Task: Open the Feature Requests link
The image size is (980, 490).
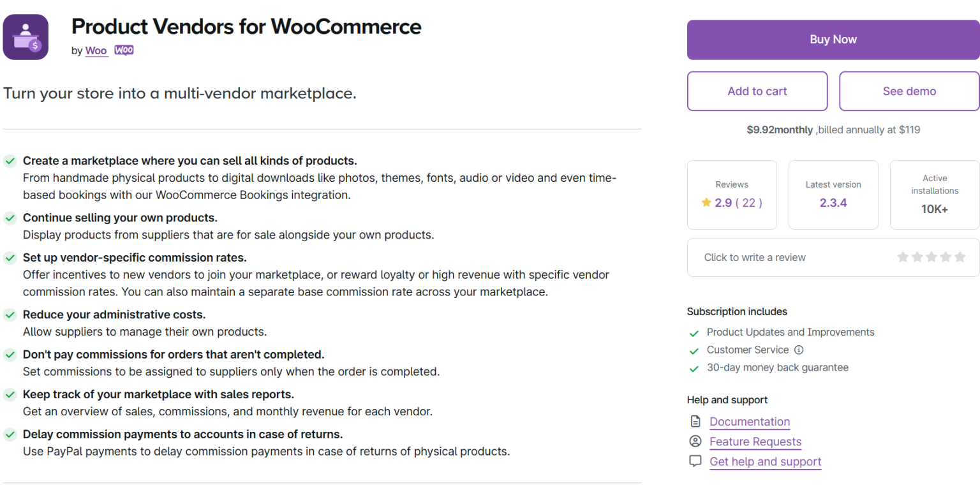Action: click(755, 441)
